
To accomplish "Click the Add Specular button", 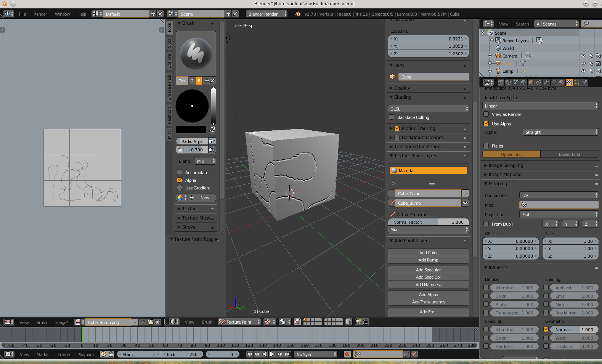I will [x=429, y=270].
